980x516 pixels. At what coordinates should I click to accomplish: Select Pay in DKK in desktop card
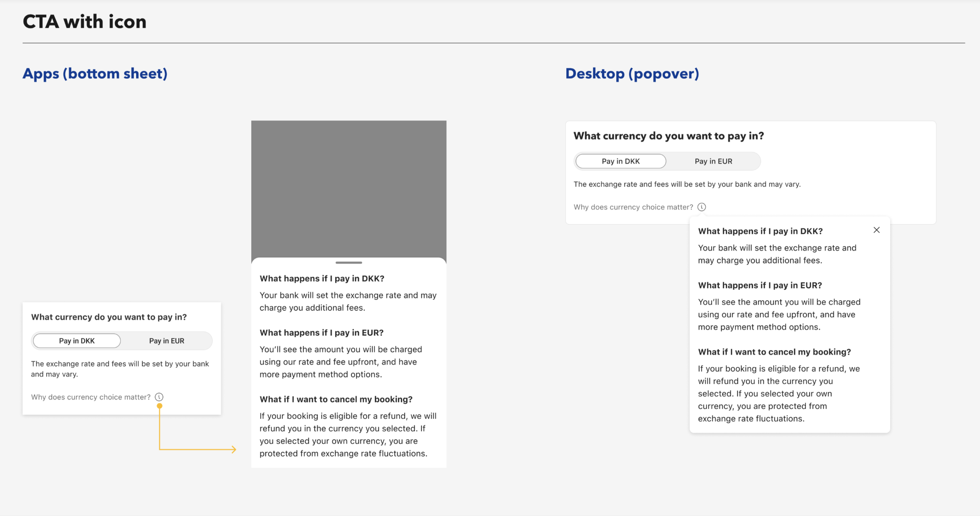click(621, 161)
